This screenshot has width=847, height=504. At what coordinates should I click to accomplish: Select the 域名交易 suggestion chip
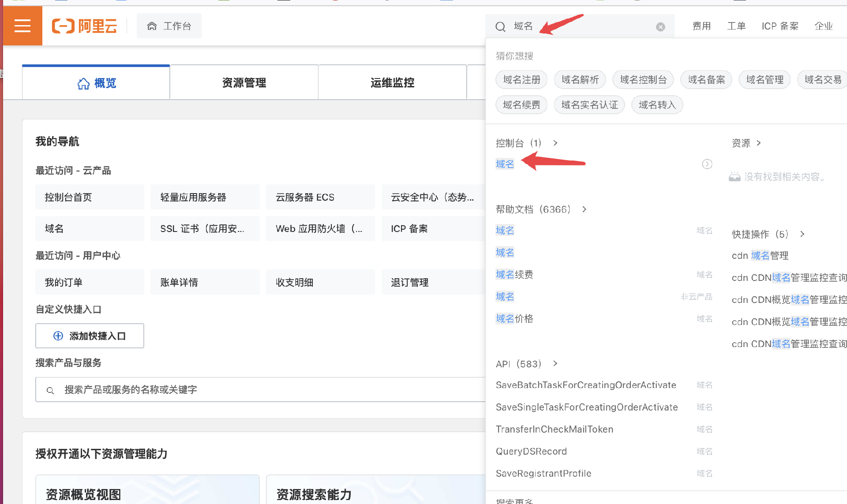(x=823, y=79)
